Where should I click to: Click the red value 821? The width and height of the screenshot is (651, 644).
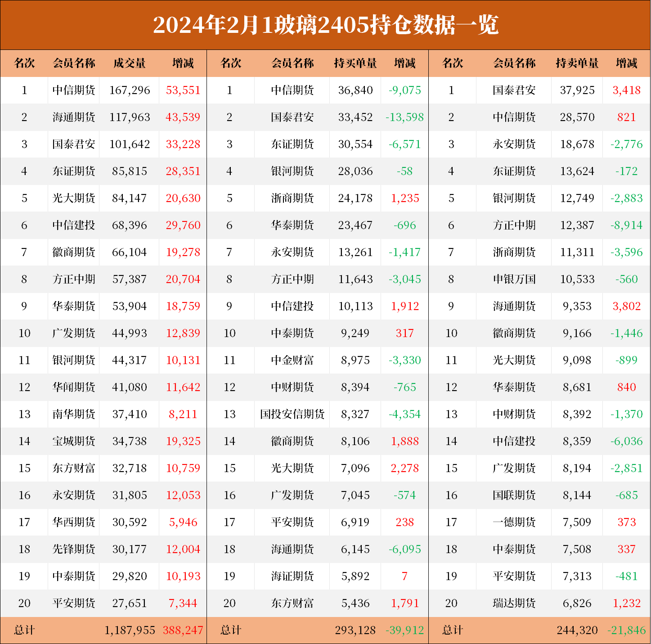click(627, 117)
